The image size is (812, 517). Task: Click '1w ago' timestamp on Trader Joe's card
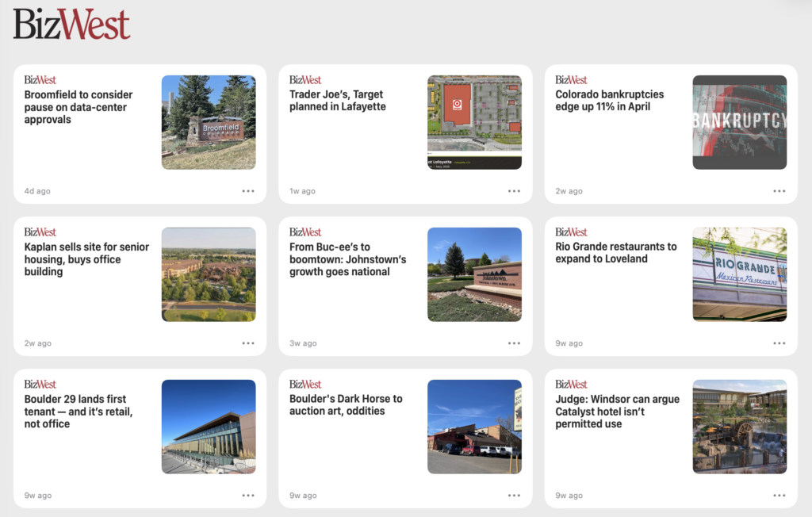[302, 191]
